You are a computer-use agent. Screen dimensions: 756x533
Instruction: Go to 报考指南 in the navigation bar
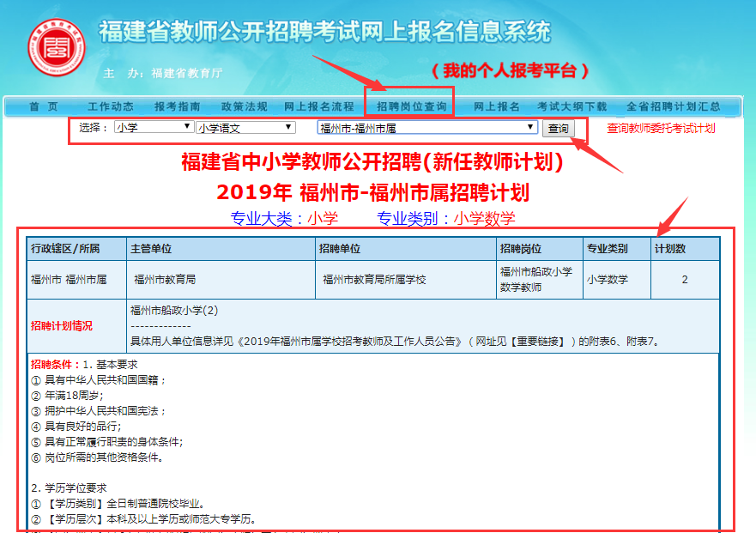coord(177,107)
